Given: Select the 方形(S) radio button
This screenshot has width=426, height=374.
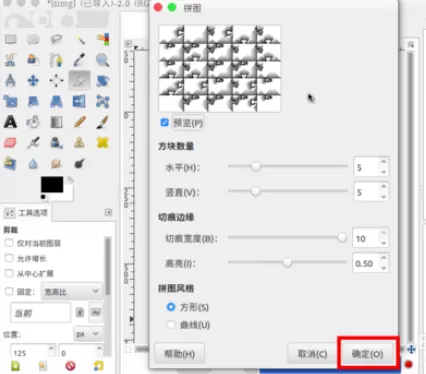Looking at the screenshot, I should point(171,307).
